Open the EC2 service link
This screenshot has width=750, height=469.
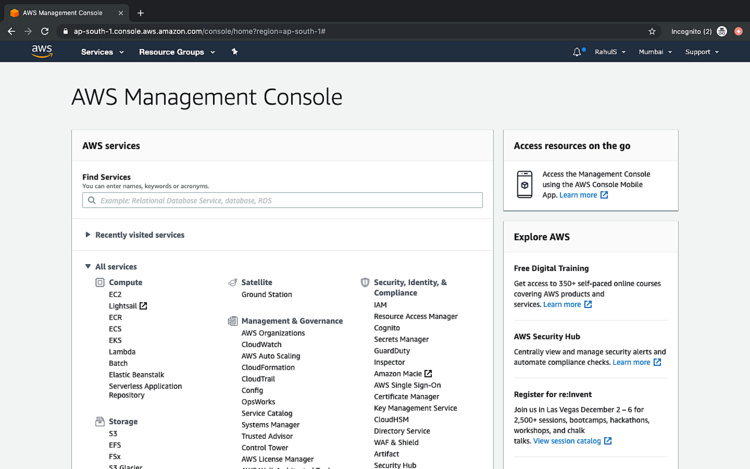(115, 295)
